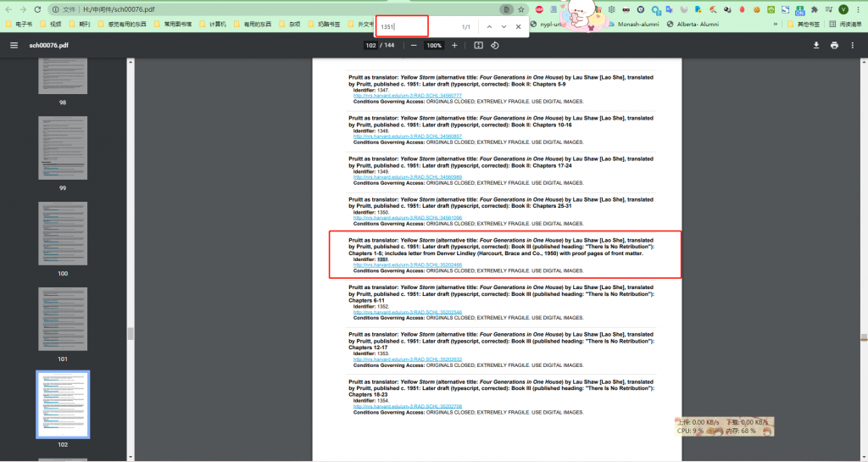
Task: Open the Extensions puzzle piece menu
Action: click(815, 9)
